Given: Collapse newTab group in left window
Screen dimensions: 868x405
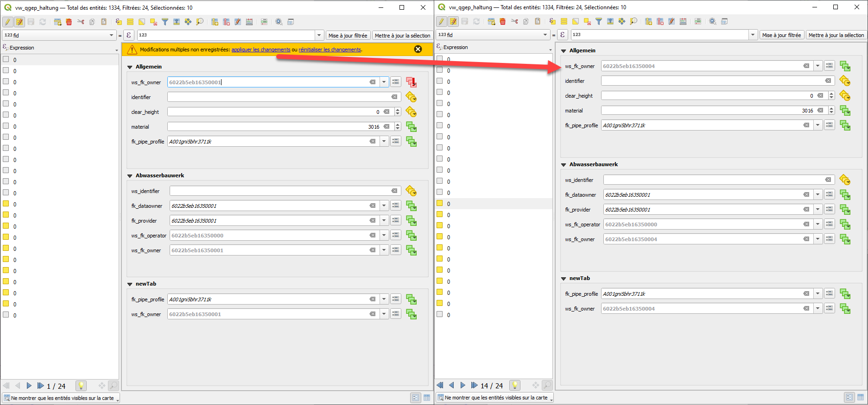Looking at the screenshot, I should coord(130,284).
